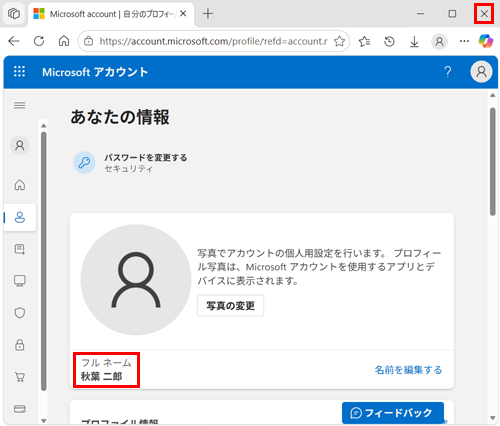Click the page vertical scrollbar thumb
Viewport: 500px width, 426px height.
pyautogui.click(x=493, y=162)
